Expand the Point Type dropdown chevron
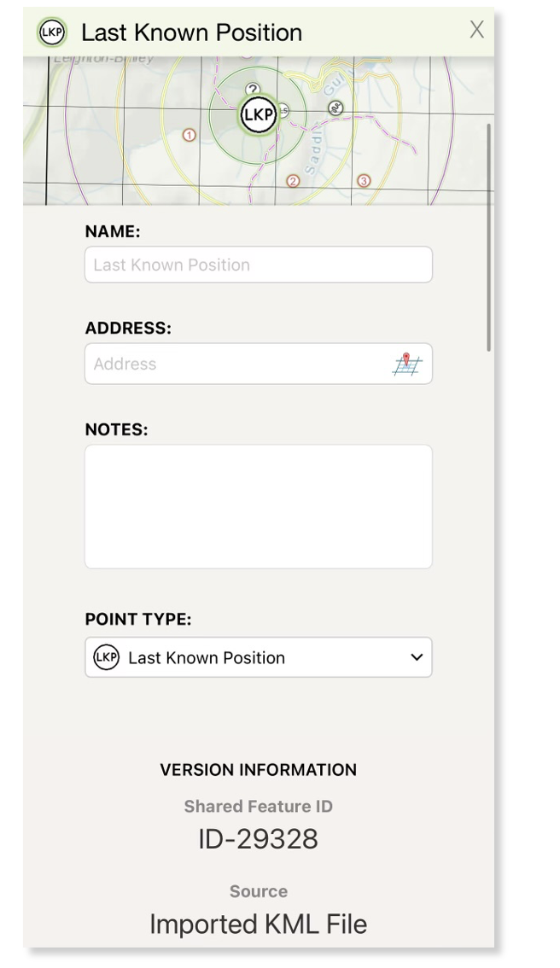Image resolution: width=560 pixels, height=968 pixels. (x=417, y=657)
